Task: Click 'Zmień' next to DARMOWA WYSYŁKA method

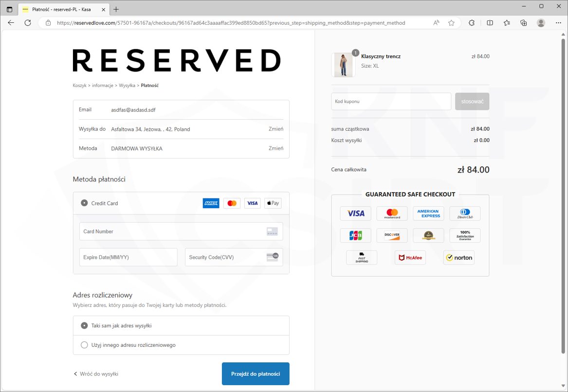Action: 275,148
